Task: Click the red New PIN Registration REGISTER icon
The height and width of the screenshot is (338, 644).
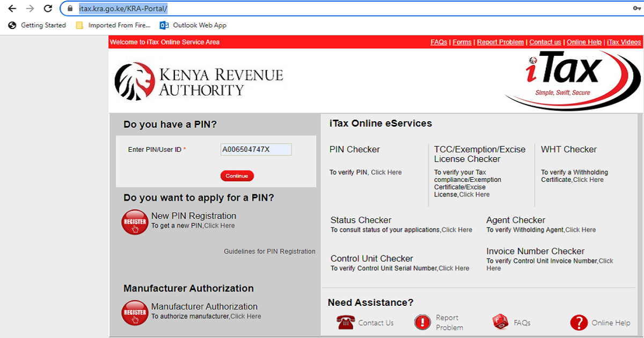Action: [135, 222]
